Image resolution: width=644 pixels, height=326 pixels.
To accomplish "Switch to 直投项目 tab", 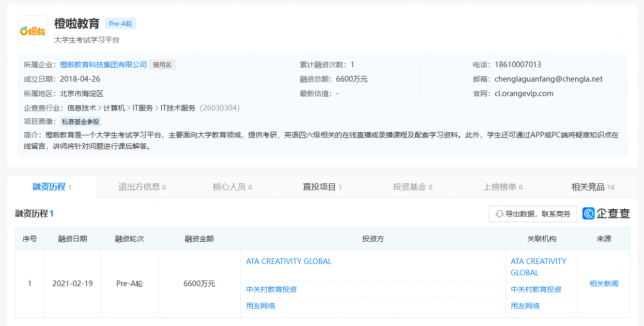I will [x=322, y=187].
